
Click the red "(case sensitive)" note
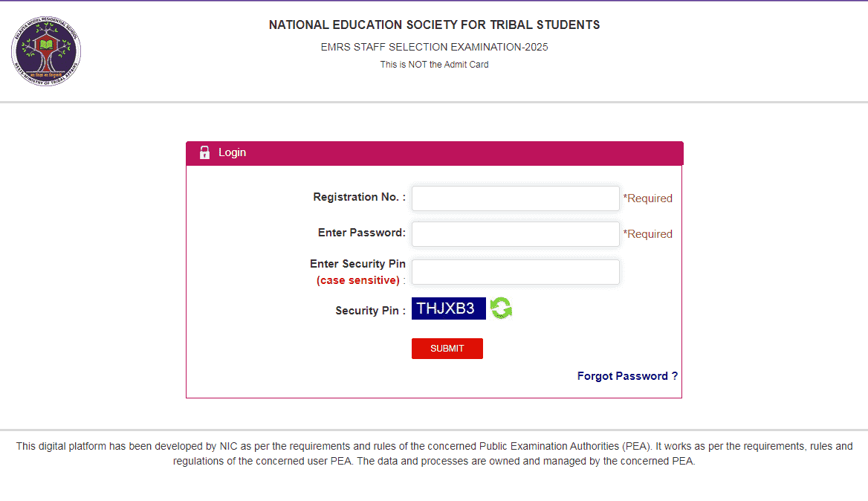coord(358,280)
